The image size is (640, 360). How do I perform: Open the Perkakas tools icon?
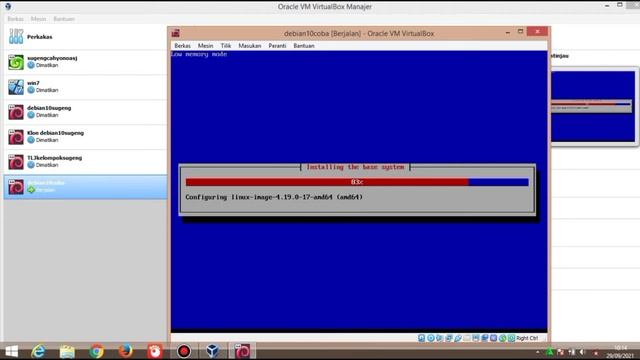pos(16,37)
